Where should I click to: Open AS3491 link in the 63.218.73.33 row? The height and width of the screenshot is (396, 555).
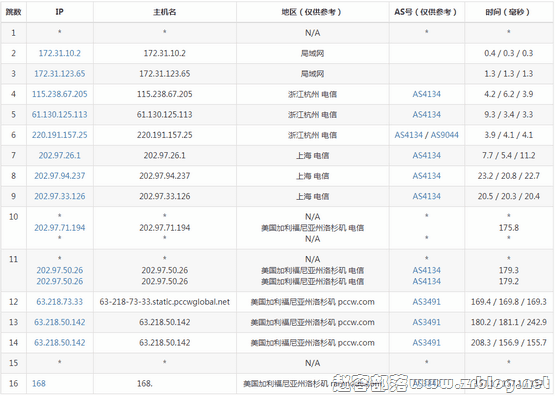[x=427, y=302]
